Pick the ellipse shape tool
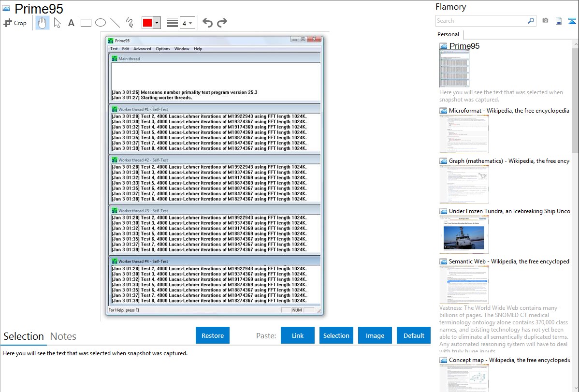 100,23
